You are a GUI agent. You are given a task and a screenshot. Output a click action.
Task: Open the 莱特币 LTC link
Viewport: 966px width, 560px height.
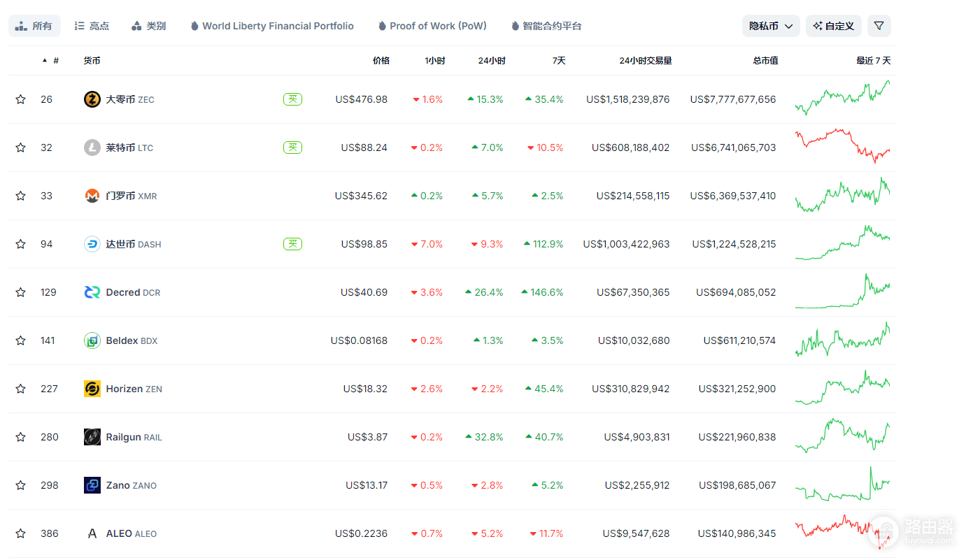click(x=129, y=148)
